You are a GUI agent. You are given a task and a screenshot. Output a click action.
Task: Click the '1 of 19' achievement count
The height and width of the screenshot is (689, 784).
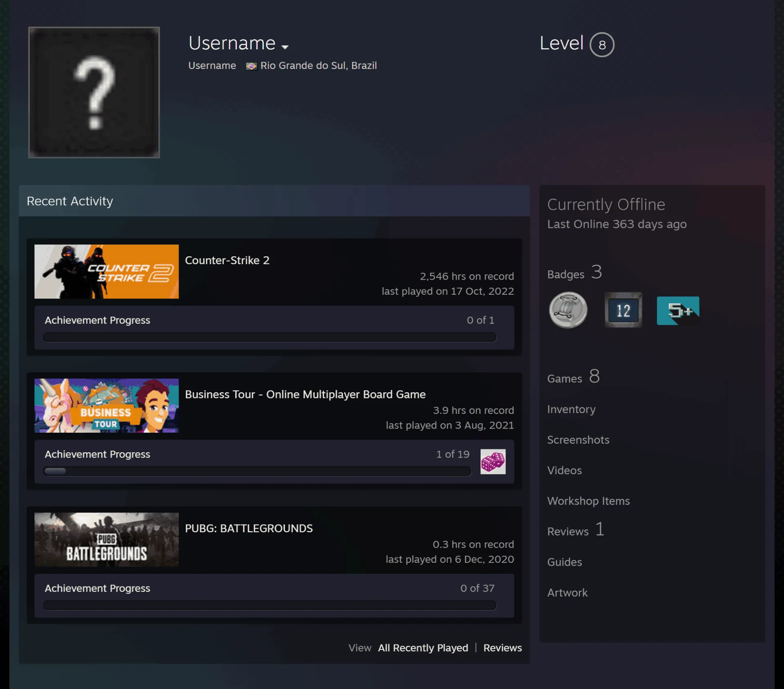[x=452, y=454]
